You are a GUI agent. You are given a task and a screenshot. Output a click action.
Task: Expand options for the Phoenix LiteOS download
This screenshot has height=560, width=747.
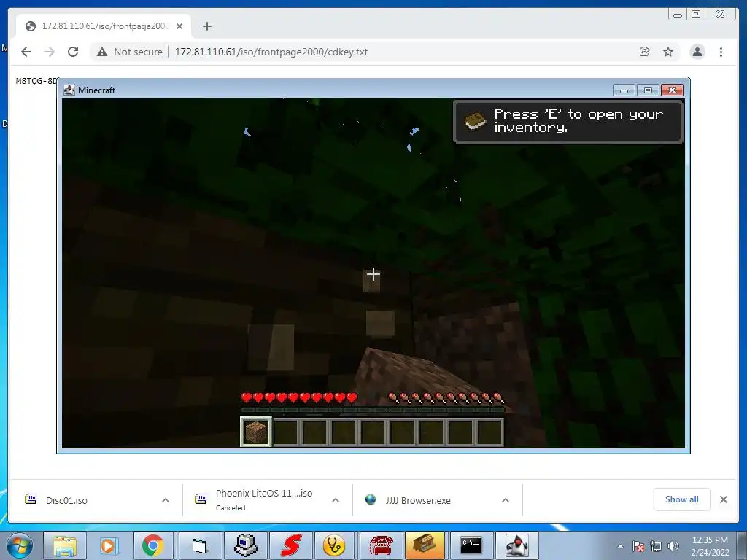(336, 500)
